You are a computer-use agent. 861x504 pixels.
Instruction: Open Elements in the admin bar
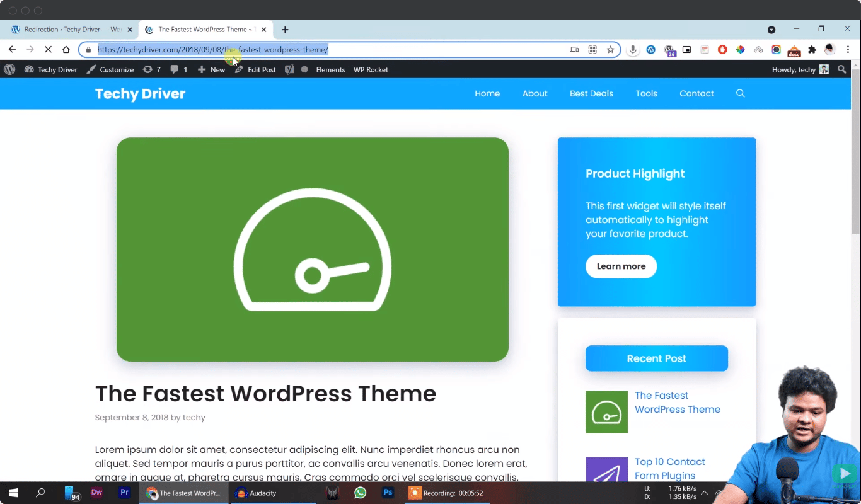(x=330, y=69)
